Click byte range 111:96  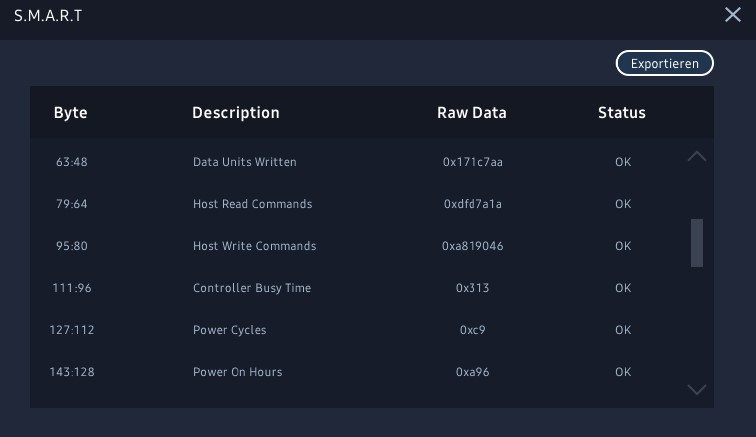71,288
